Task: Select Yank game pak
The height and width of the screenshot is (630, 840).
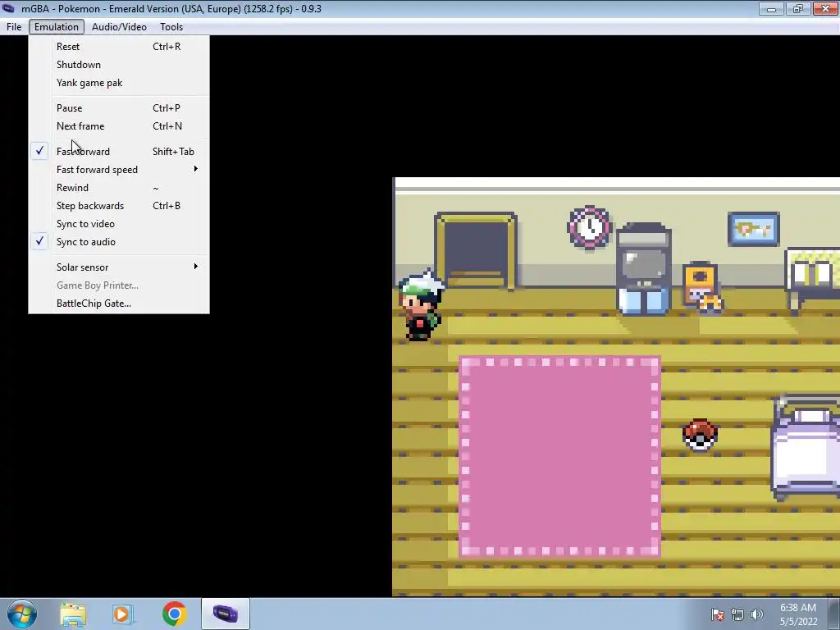Action: pyautogui.click(x=119, y=83)
